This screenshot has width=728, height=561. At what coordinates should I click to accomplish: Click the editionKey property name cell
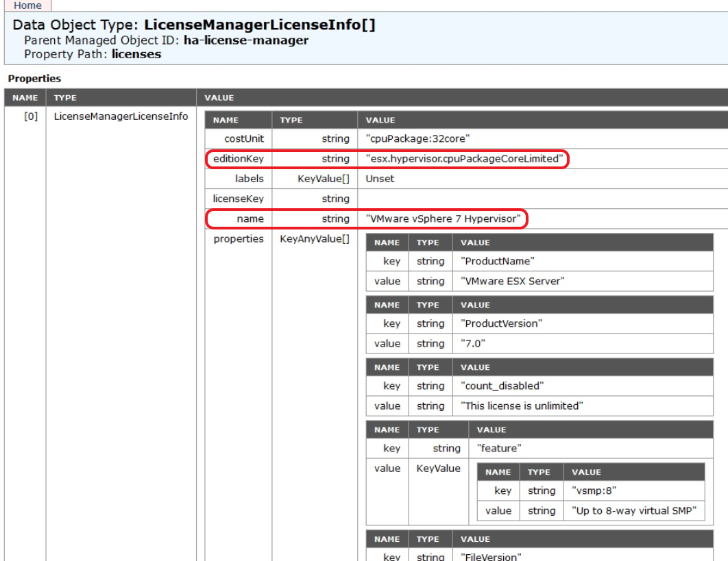point(239,159)
